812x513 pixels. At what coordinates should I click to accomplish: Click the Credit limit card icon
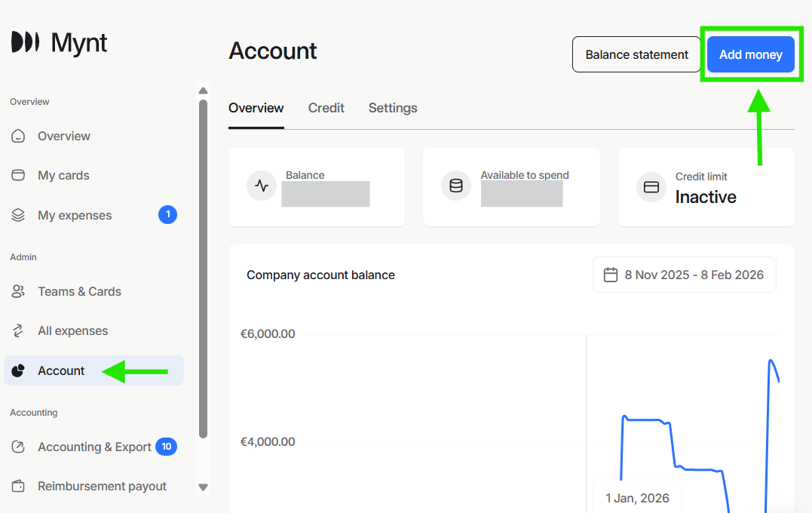(651, 187)
